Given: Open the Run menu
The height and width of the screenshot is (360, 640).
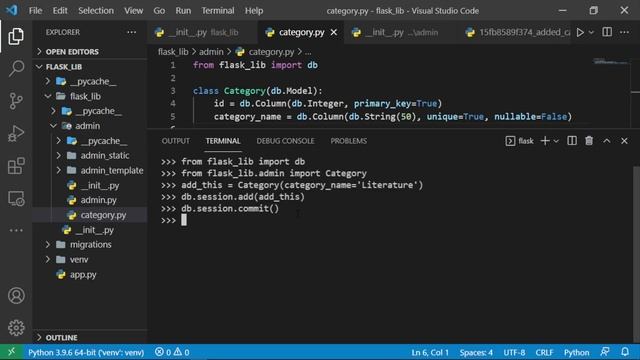Looking at the screenshot, I should pos(183,11).
